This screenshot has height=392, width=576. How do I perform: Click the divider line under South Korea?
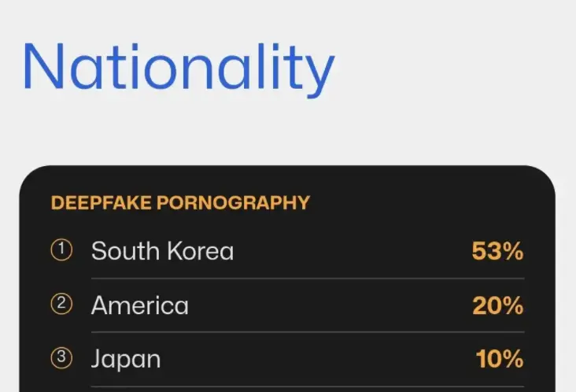(307, 278)
